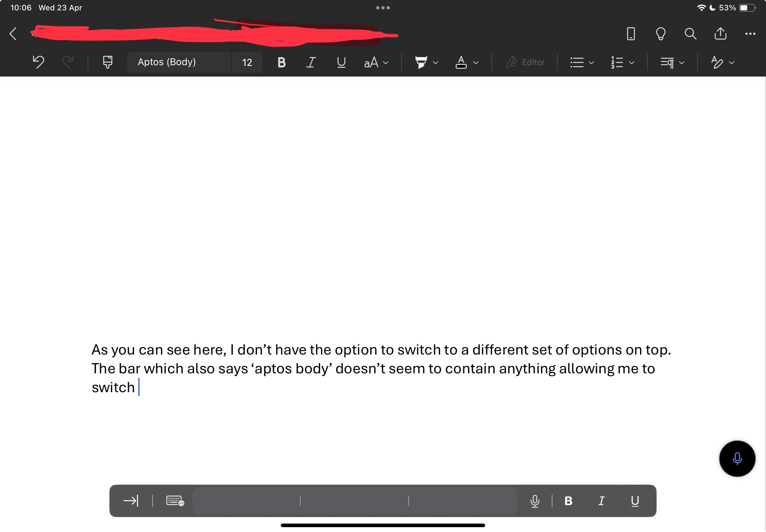Expand the bulleted list options

591,63
